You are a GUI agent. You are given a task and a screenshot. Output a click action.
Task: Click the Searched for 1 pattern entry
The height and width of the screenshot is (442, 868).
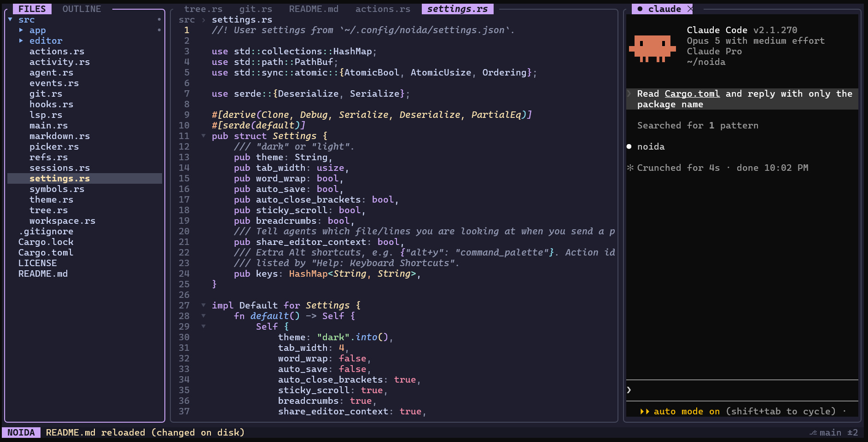click(x=698, y=125)
